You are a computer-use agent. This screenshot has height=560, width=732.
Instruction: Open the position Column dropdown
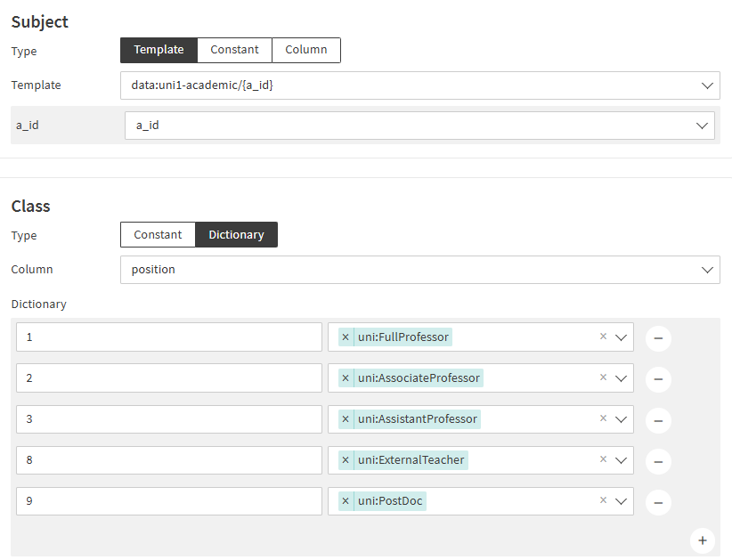708,270
